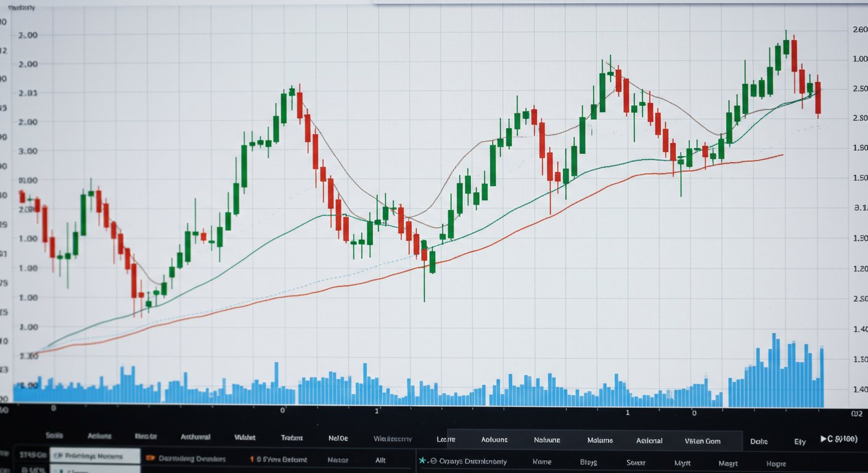Viewport: 868px width, 473px height.
Task: Select the "Alt" option in the bottom bar
Action: 380,459
